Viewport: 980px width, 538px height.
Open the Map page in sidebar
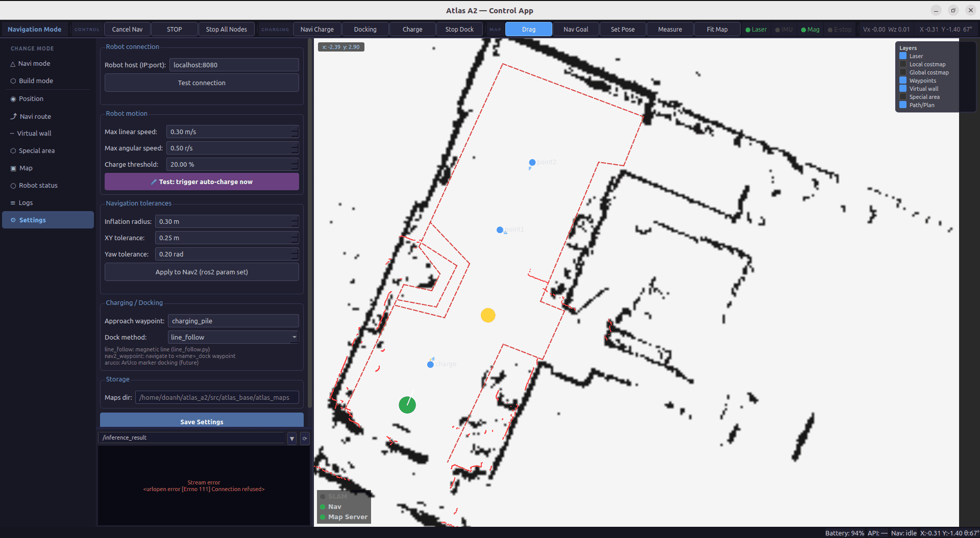[48, 168]
